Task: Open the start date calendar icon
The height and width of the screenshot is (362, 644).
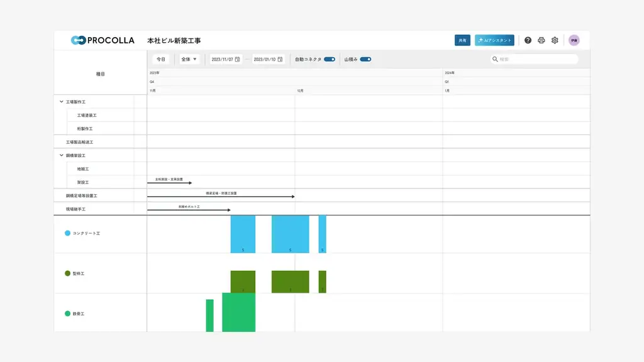Action: 238,59
